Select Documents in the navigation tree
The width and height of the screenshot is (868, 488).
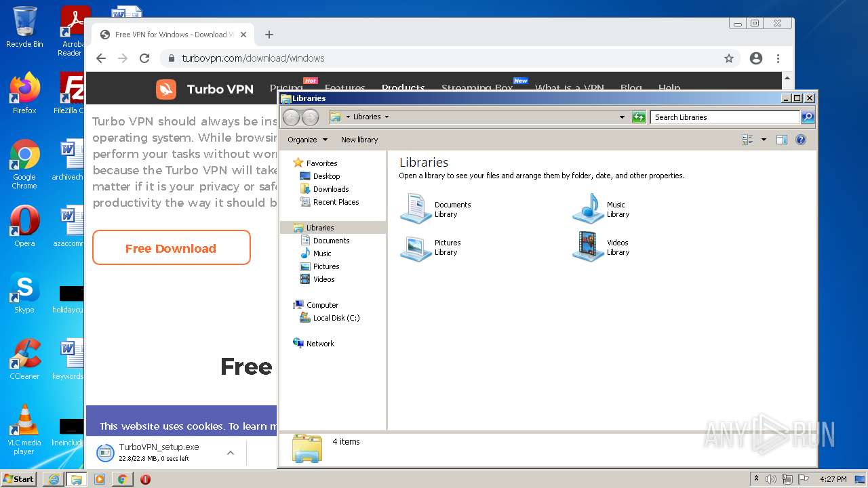(324, 241)
